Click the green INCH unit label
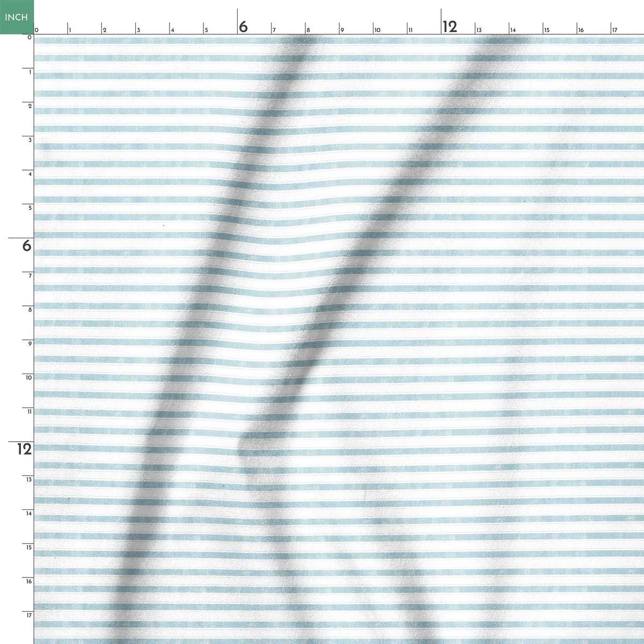Screen dimensions: 644x644 (x=17, y=17)
